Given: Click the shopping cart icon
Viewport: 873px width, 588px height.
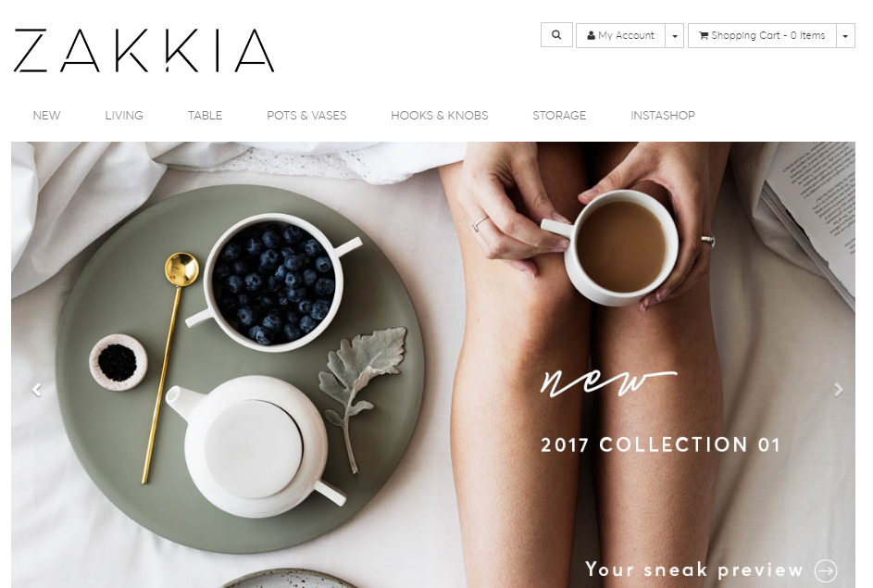Looking at the screenshot, I should [704, 35].
